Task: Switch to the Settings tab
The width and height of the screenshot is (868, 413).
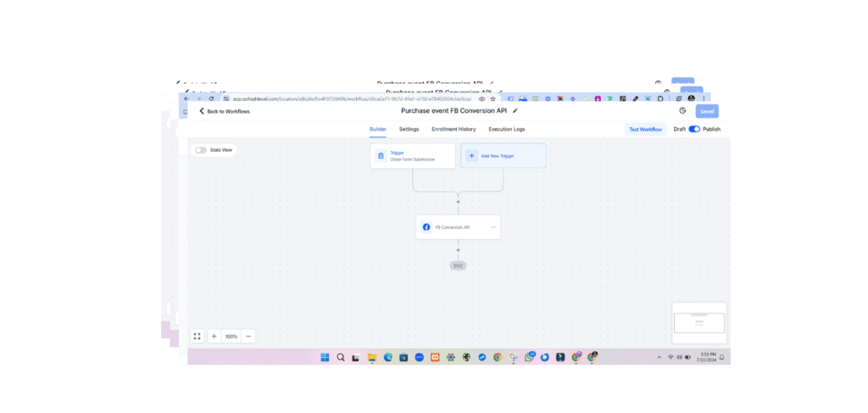Action: tap(409, 129)
